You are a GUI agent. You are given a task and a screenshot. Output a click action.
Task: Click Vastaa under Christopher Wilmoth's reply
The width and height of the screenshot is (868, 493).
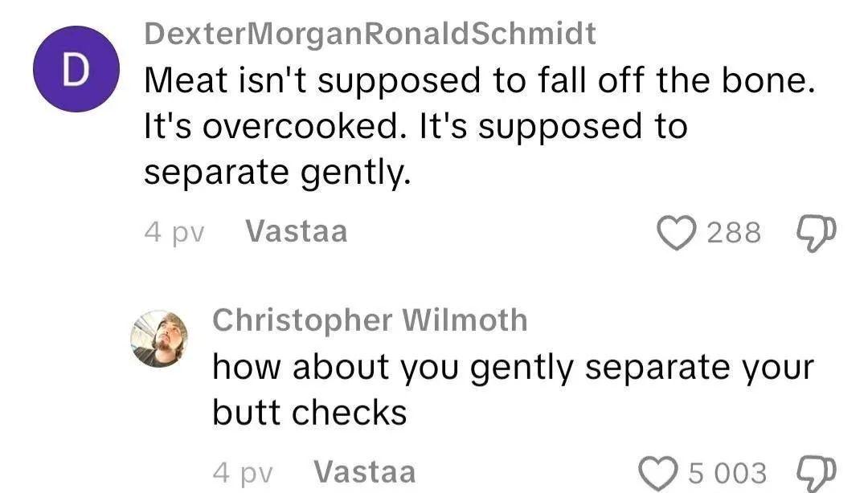tap(365, 471)
